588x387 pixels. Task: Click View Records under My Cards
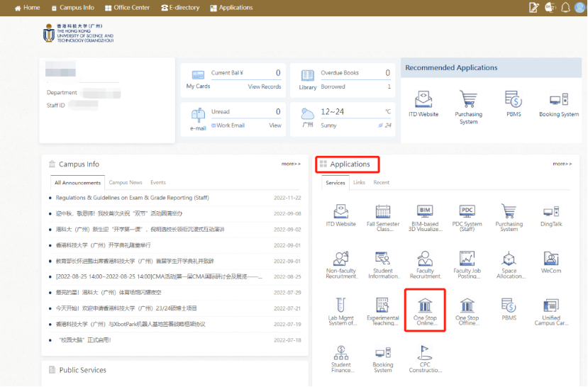coord(265,86)
